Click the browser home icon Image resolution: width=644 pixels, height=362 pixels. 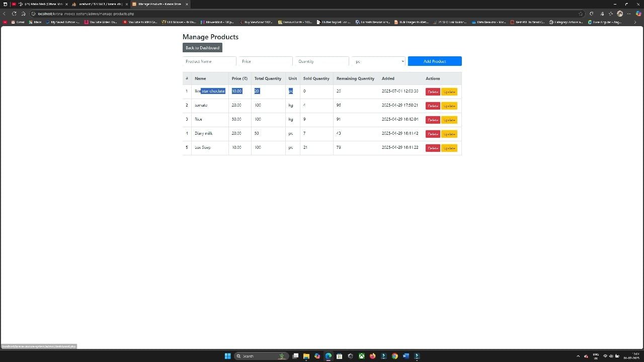coord(23,14)
